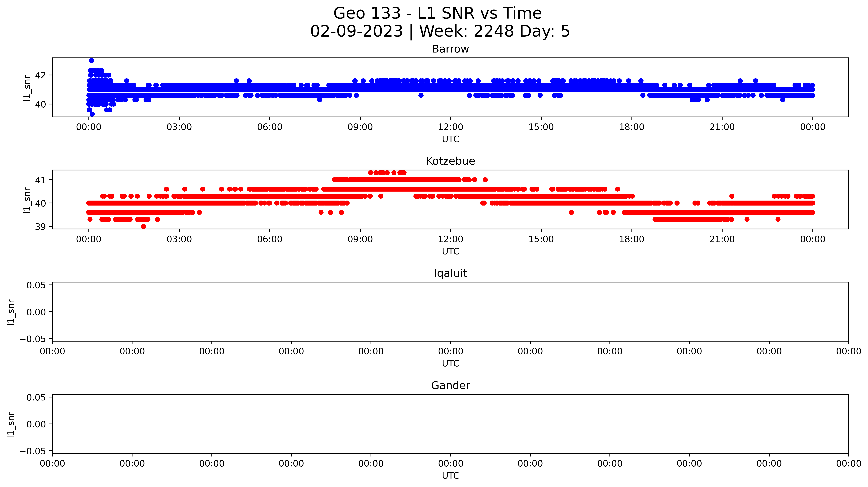Click the '42' y-axis tick in the Barrow plot
The height and width of the screenshot is (487, 868).
(41, 75)
